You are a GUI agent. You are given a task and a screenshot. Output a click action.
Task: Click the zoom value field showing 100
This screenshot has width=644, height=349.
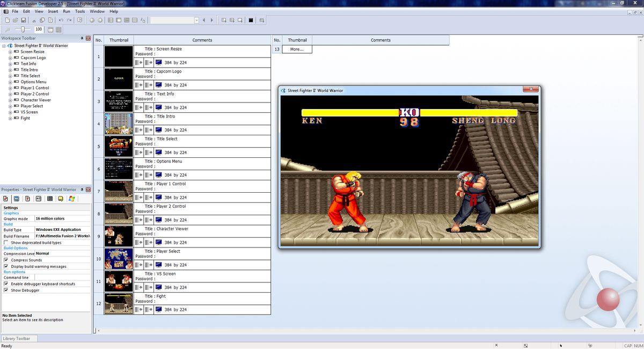(39, 30)
